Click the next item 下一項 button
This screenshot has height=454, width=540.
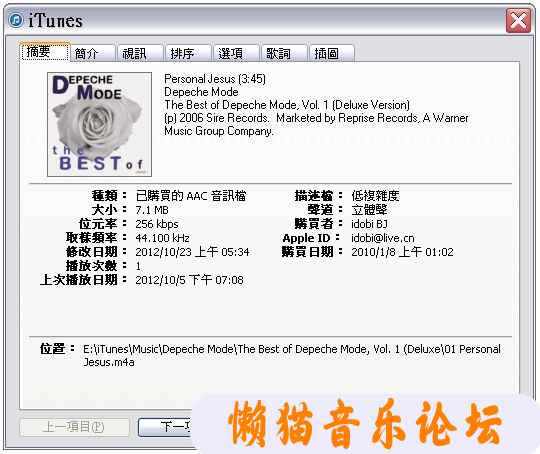pos(165,427)
